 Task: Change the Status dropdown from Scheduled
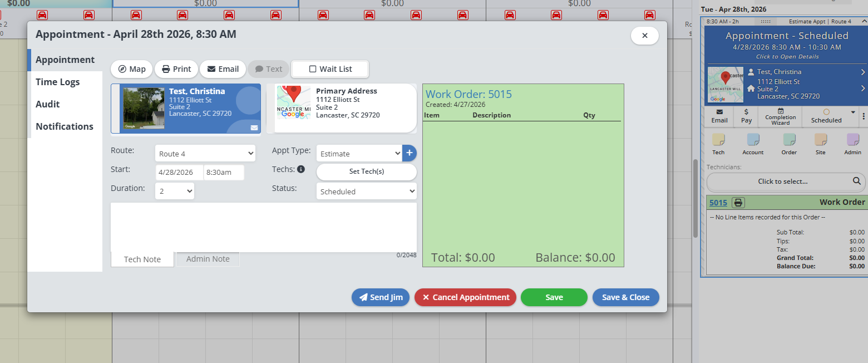(x=366, y=192)
